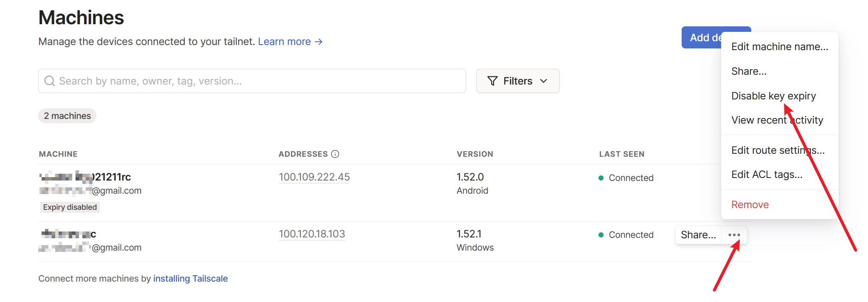The image size is (868, 302).
Task: Click the Share button on Windows machine row
Action: tap(698, 235)
